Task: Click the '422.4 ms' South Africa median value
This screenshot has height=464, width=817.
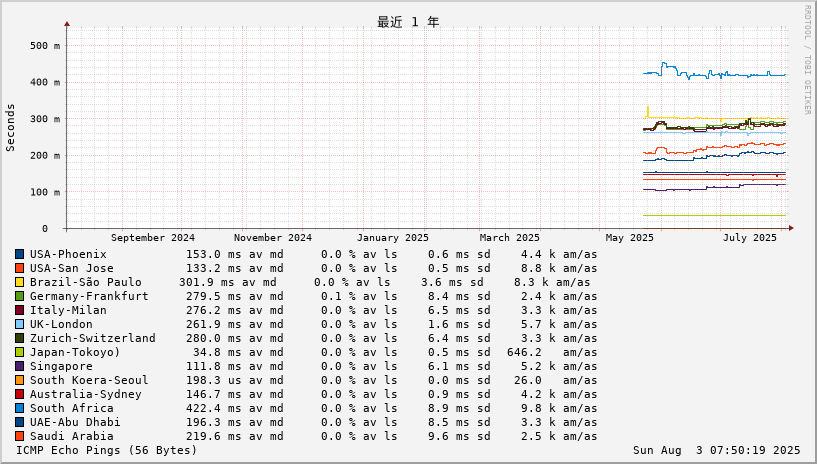Action: 214,408
